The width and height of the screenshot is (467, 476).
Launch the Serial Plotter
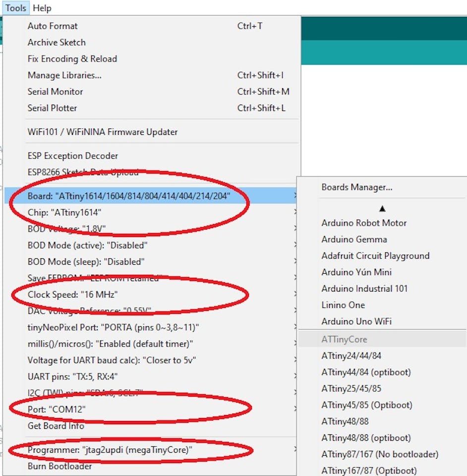coord(151,108)
